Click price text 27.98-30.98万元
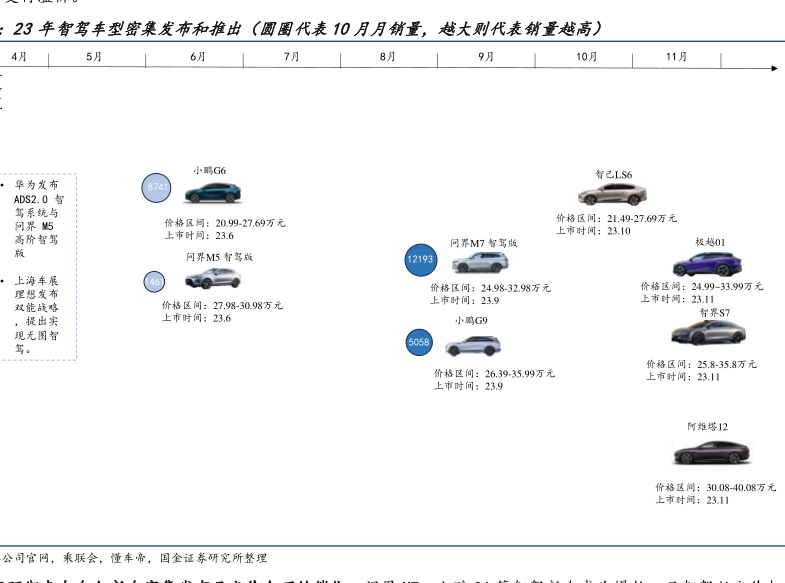The height and width of the screenshot is (583, 785). pyautogui.click(x=248, y=305)
